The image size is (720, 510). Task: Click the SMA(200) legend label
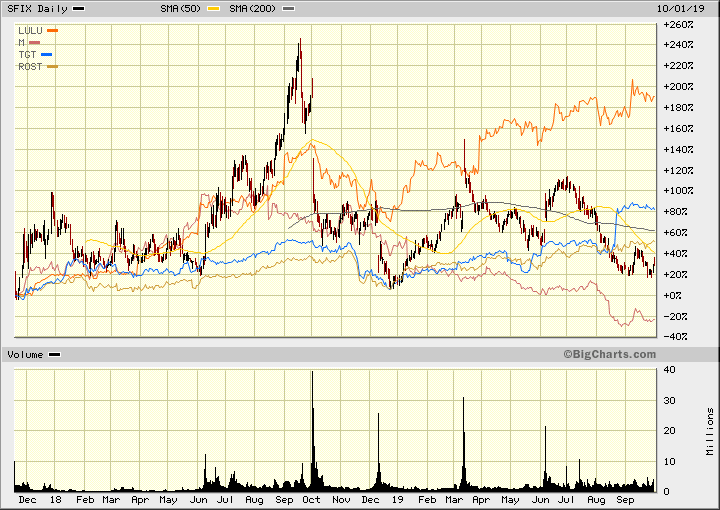253,9
